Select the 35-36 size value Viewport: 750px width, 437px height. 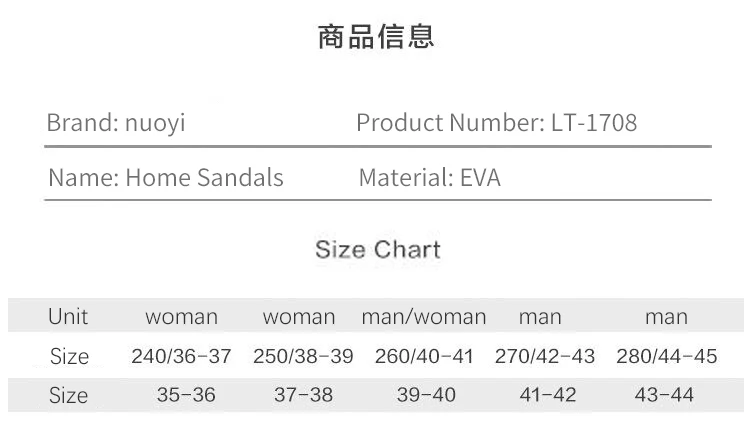point(186,395)
